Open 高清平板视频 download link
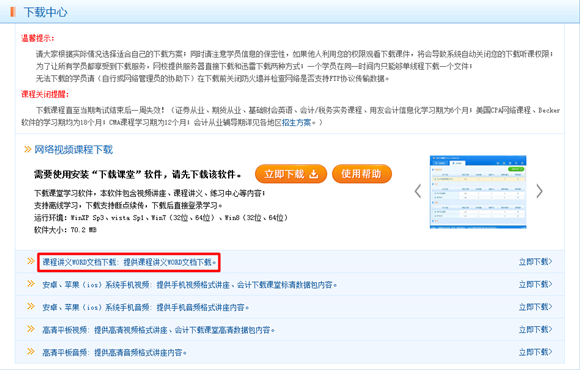The width and height of the screenshot is (580, 370). [x=158, y=330]
